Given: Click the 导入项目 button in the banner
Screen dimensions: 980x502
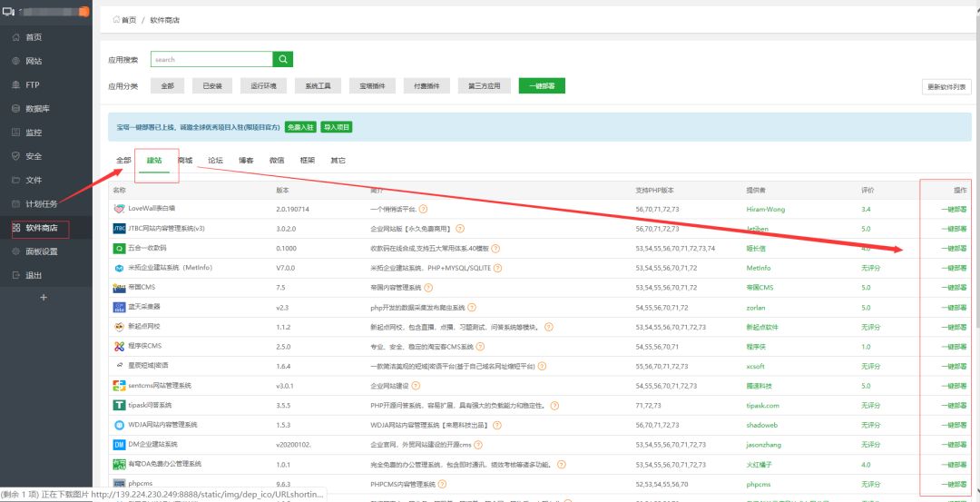Looking at the screenshot, I should pos(337,127).
